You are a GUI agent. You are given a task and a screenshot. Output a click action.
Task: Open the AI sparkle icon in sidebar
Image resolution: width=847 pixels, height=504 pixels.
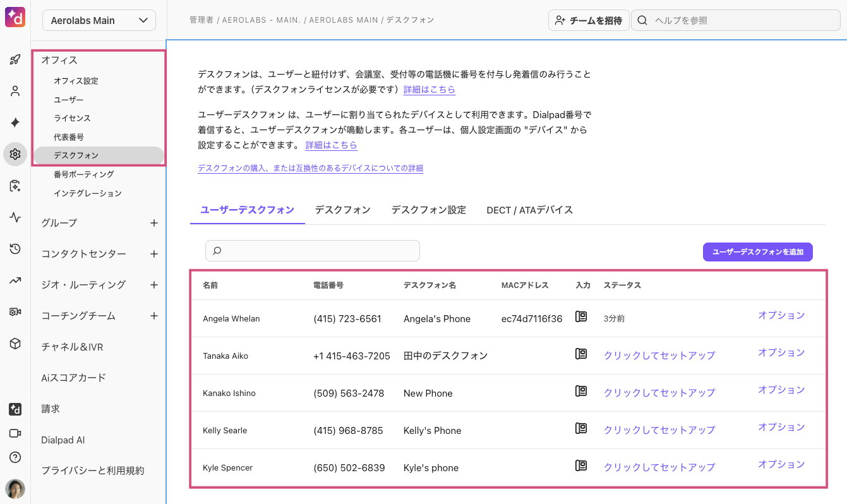(15, 123)
